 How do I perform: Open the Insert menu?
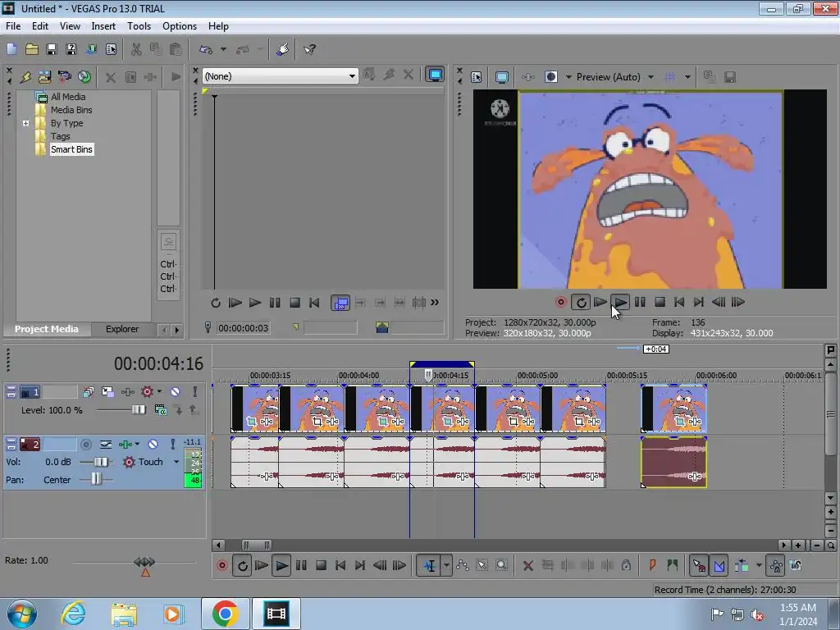click(x=103, y=25)
